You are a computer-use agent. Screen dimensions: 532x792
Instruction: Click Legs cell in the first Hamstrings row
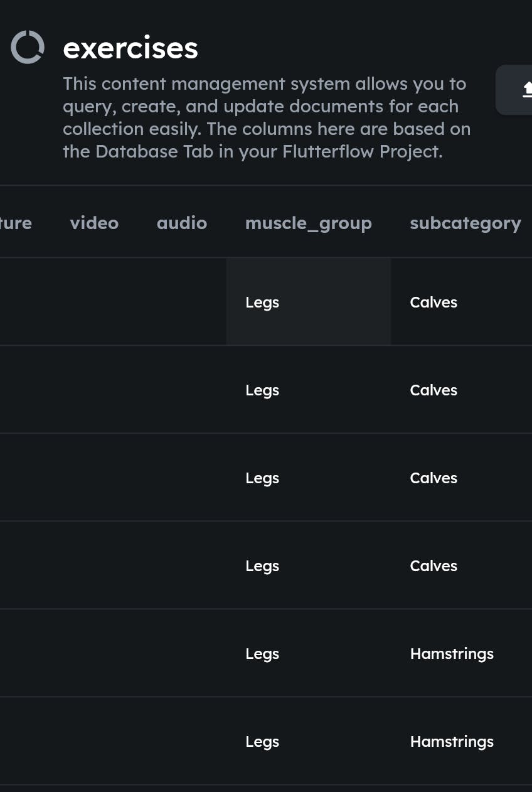click(x=262, y=653)
